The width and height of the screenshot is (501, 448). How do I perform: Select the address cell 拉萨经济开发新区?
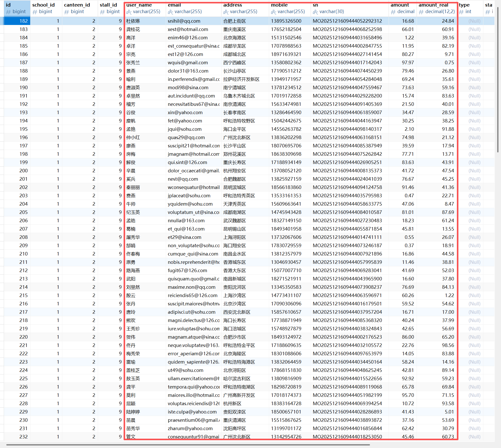[241, 79]
